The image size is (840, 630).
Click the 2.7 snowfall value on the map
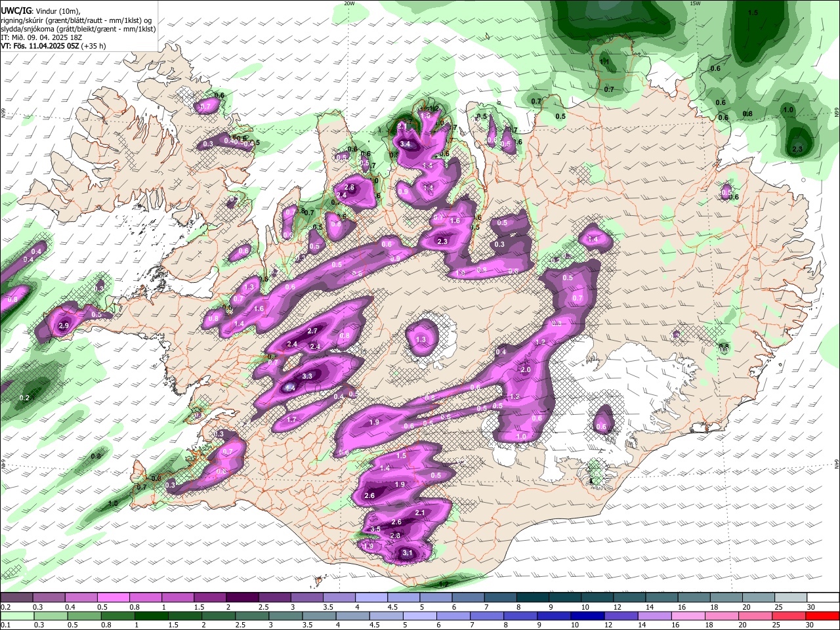coord(312,331)
